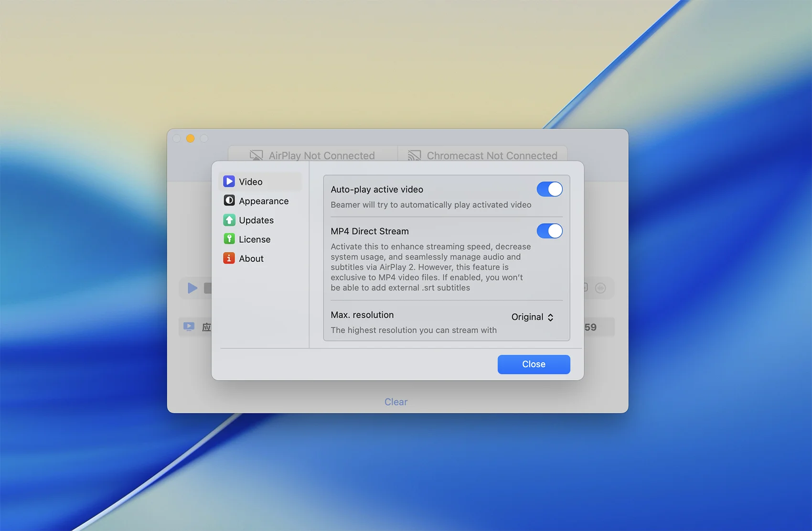The image size is (812, 531).
Task: Click the green Updates arrow icon
Action: [229, 220]
